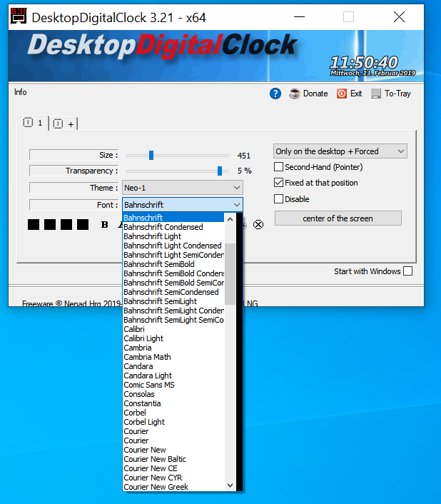Pick Consolas font
The image size is (441, 504).
click(174, 394)
